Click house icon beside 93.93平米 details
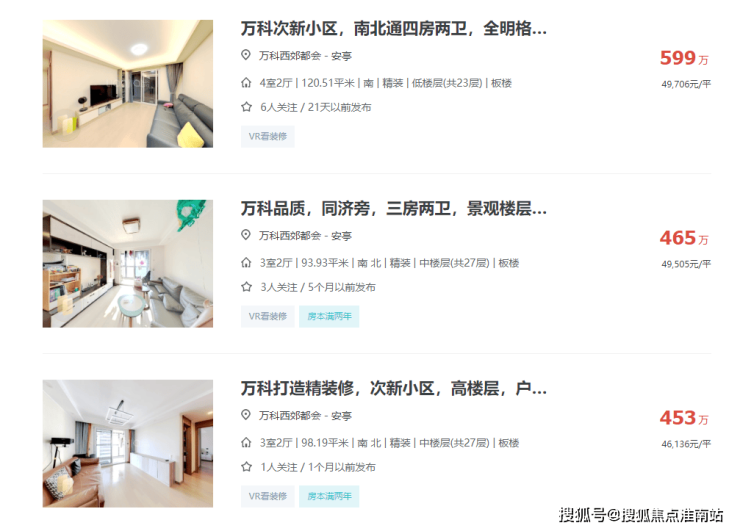Viewport: 740px width, 531px height. tap(246, 263)
